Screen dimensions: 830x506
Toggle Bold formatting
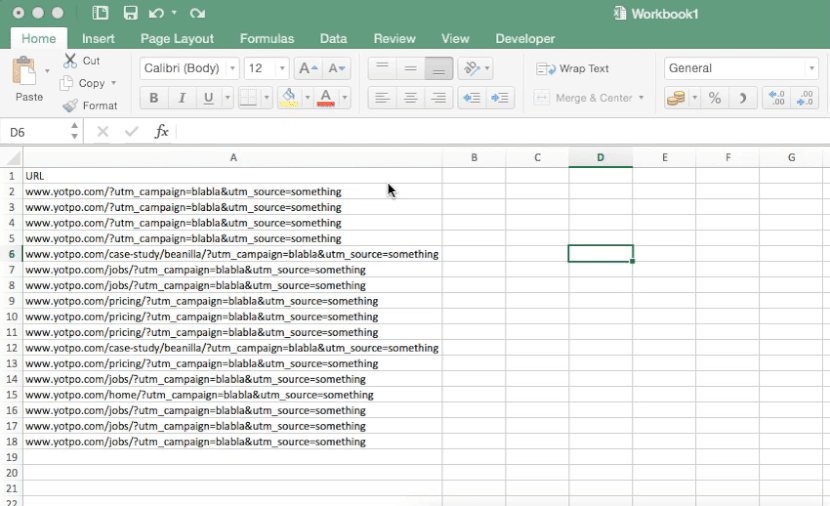tap(154, 98)
